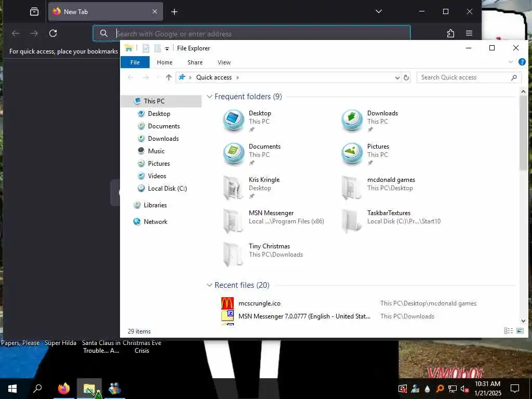Open File Explorer help icon
The width and height of the screenshot is (532, 399).
522,62
